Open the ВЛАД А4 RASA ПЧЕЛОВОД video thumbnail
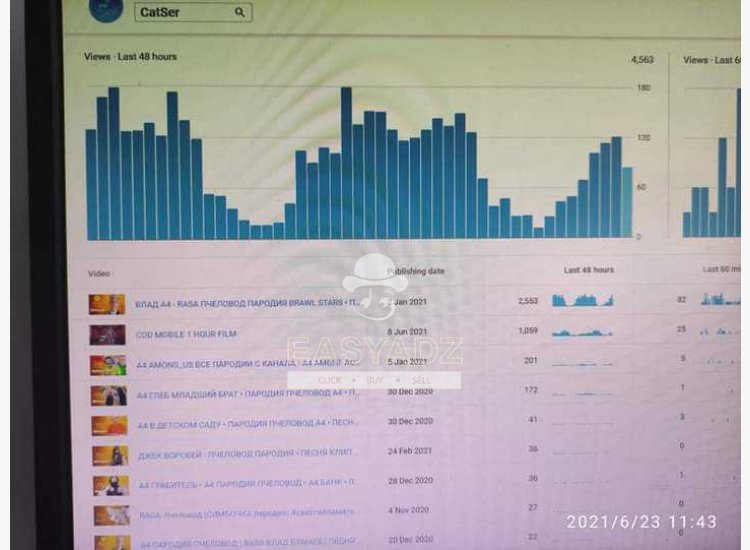 coord(107,304)
